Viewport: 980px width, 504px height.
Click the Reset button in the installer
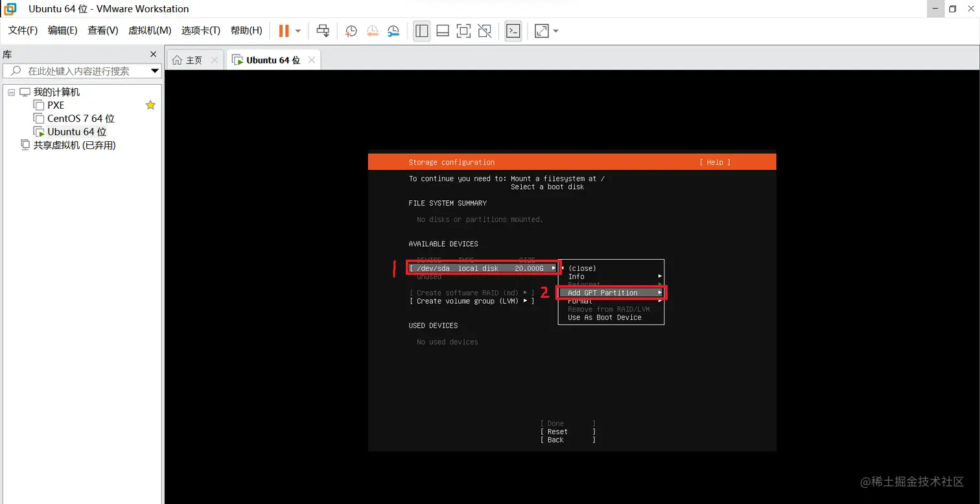click(568, 431)
